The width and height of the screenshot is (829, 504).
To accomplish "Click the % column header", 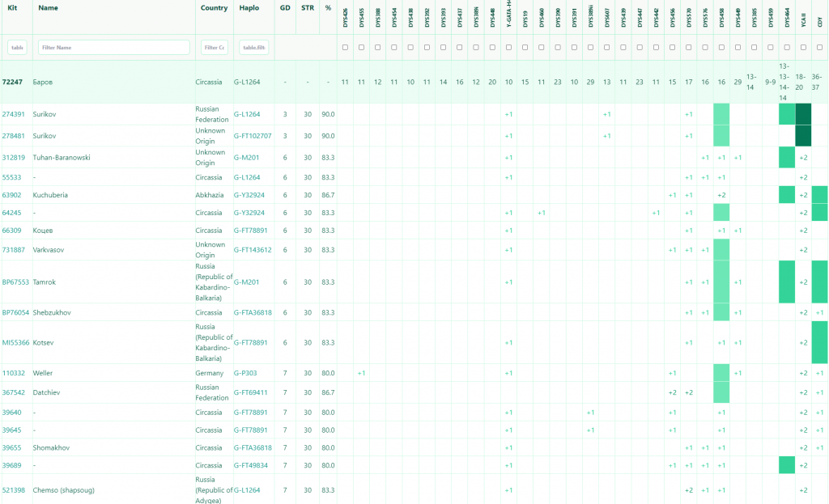I will [x=328, y=7].
